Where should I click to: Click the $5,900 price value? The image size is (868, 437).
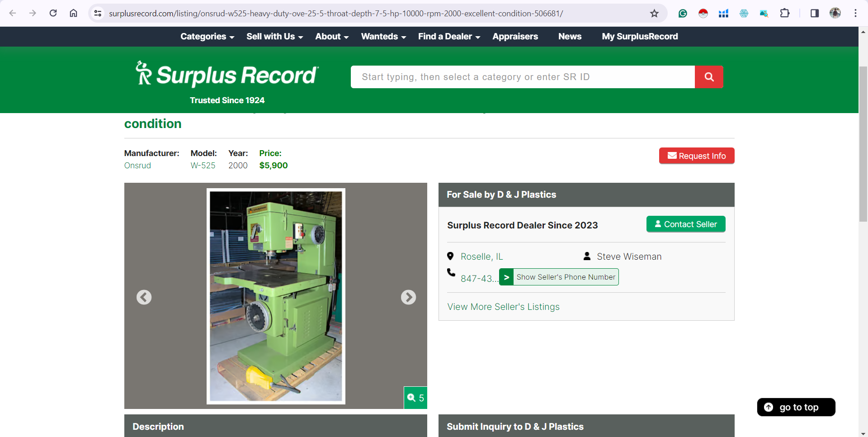click(x=274, y=166)
